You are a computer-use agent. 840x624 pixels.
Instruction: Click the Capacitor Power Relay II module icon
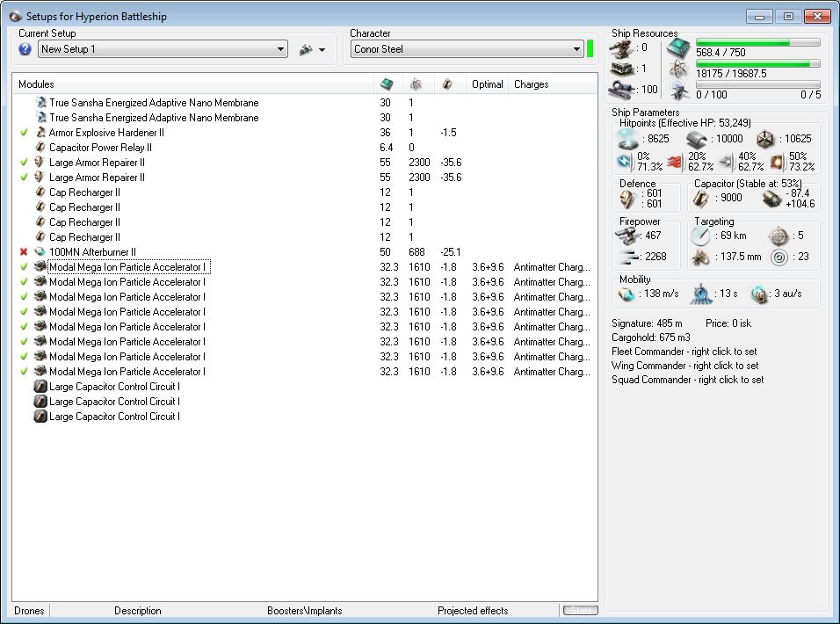(x=40, y=148)
